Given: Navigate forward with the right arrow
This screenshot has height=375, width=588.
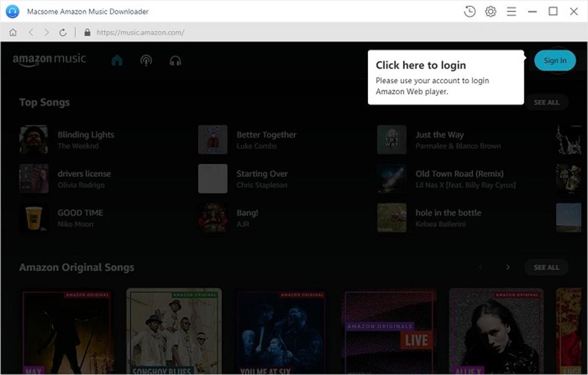Looking at the screenshot, I should click(47, 32).
